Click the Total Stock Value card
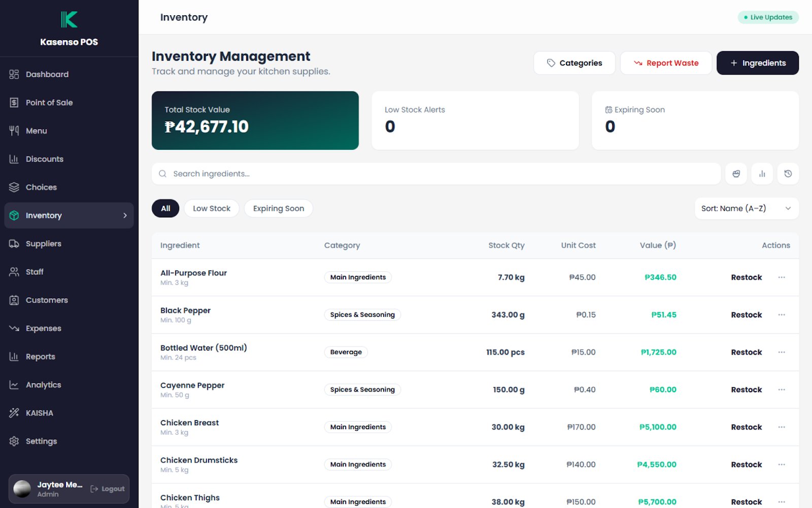This screenshot has height=508, width=812. click(x=255, y=120)
